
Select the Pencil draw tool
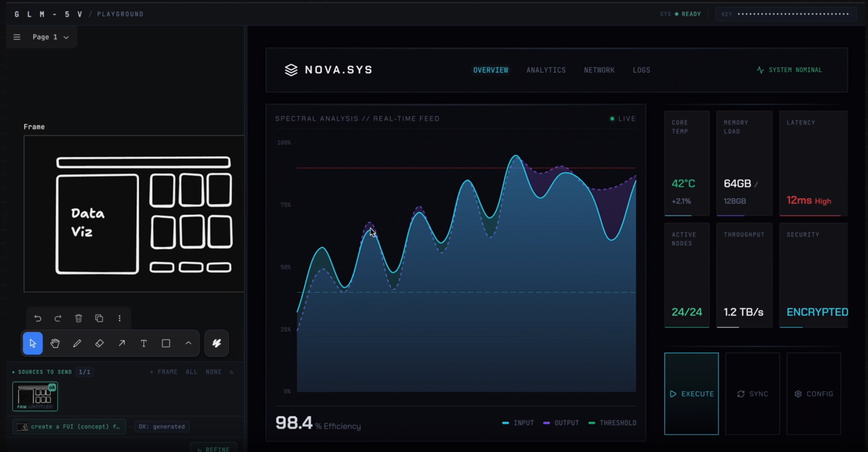(x=77, y=344)
